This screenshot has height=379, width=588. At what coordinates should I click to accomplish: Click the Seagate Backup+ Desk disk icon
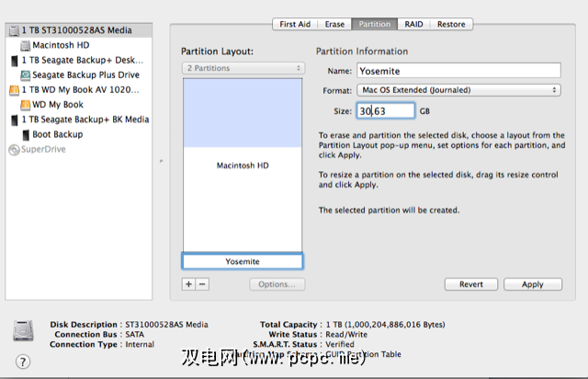coord(15,61)
